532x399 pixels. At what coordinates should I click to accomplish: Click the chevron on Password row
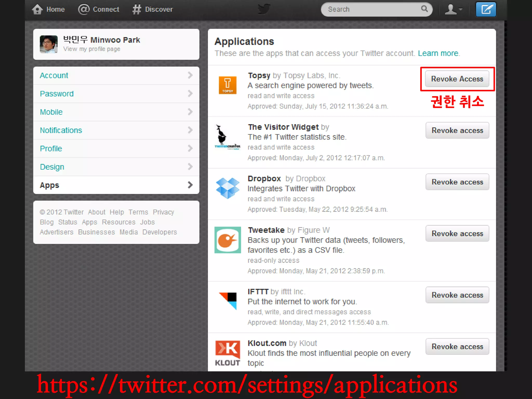[190, 94]
